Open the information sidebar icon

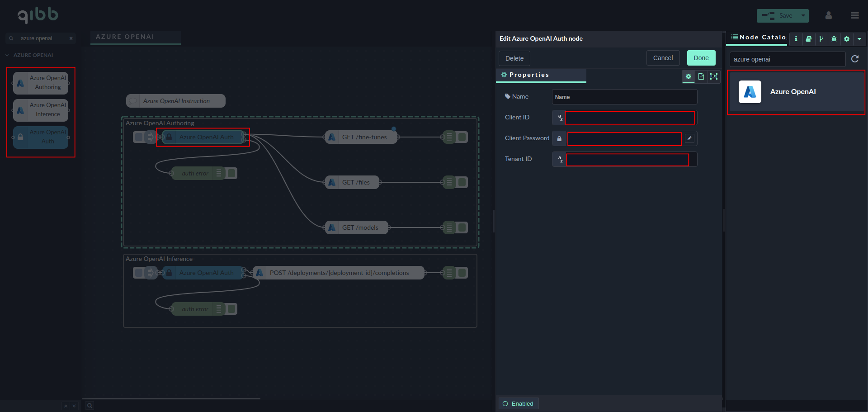coord(796,39)
